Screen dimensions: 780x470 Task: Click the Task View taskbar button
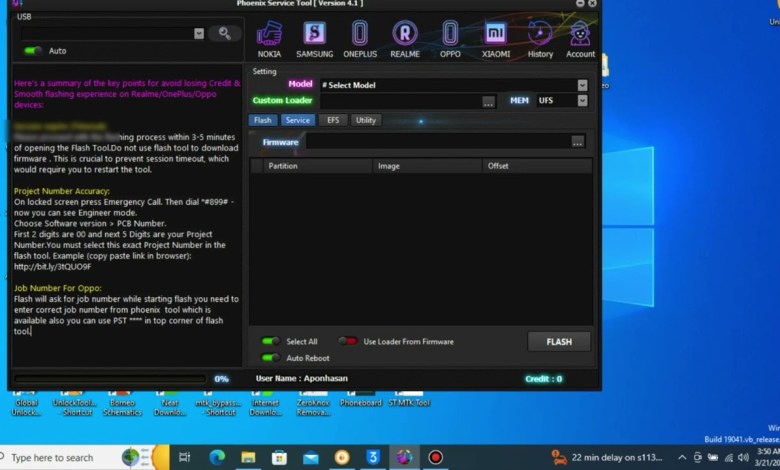point(185,457)
